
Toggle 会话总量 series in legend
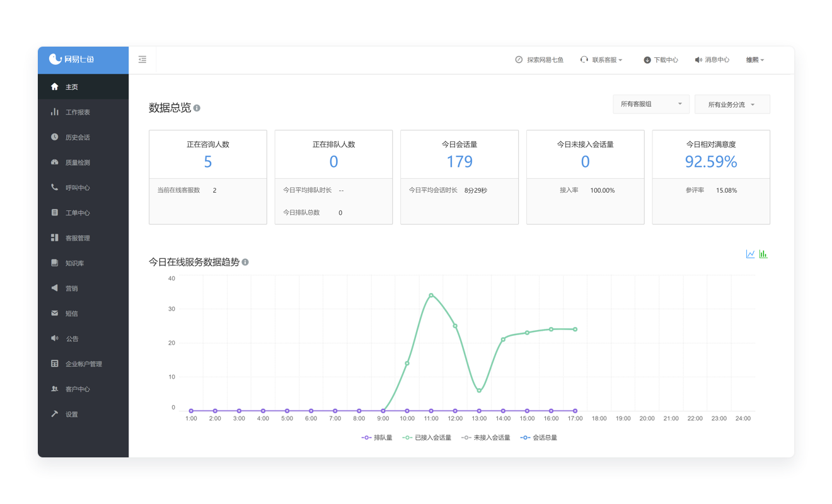(x=539, y=437)
